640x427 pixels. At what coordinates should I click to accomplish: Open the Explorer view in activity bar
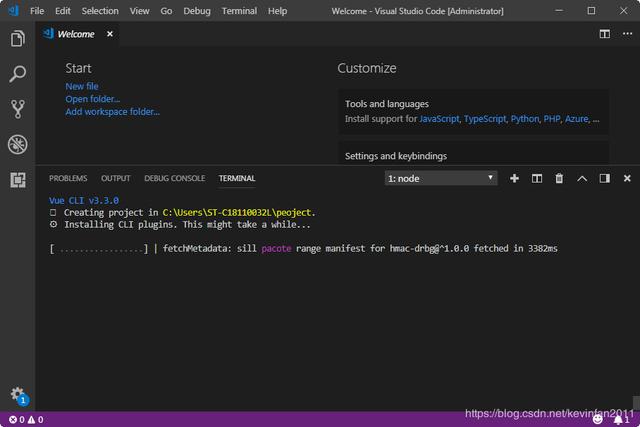(x=18, y=39)
